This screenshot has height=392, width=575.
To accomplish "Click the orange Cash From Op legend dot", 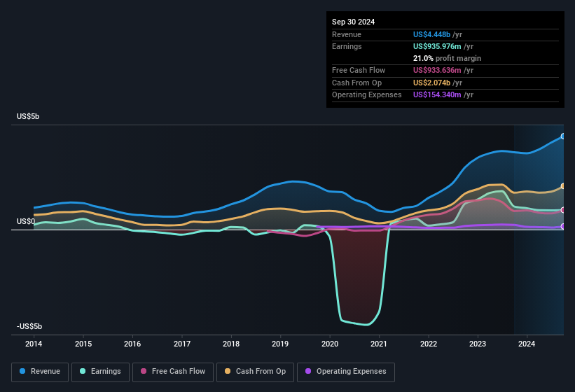I will (227, 372).
